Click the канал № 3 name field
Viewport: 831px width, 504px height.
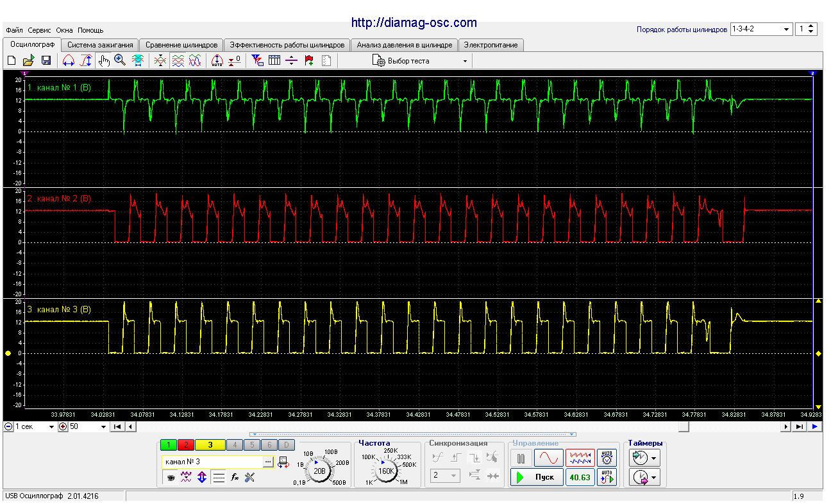[213, 462]
